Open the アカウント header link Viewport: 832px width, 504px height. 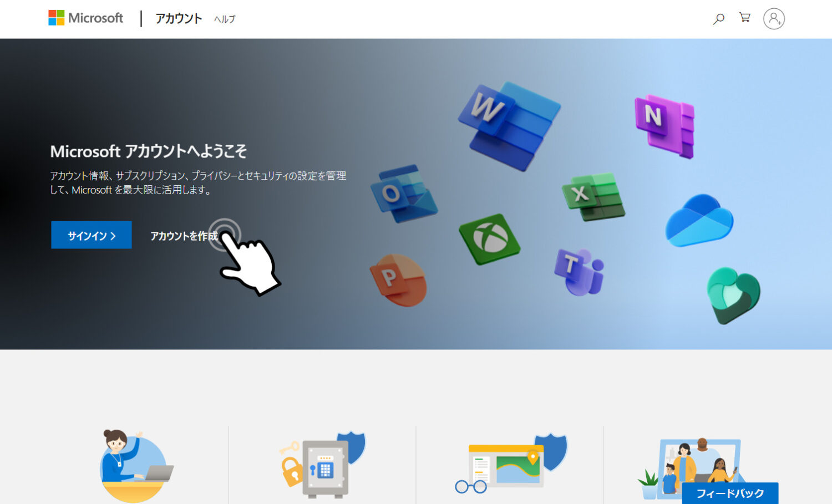click(179, 19)
